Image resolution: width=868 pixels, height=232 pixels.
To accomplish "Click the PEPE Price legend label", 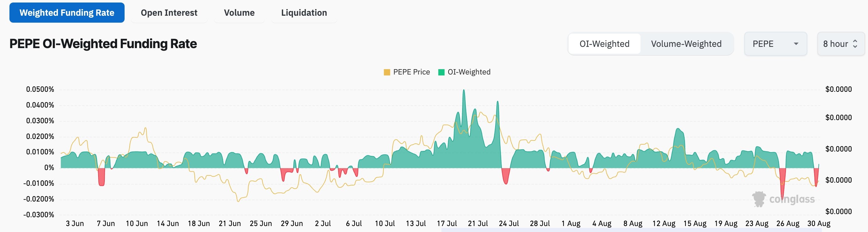I will [x=412, y=72].
